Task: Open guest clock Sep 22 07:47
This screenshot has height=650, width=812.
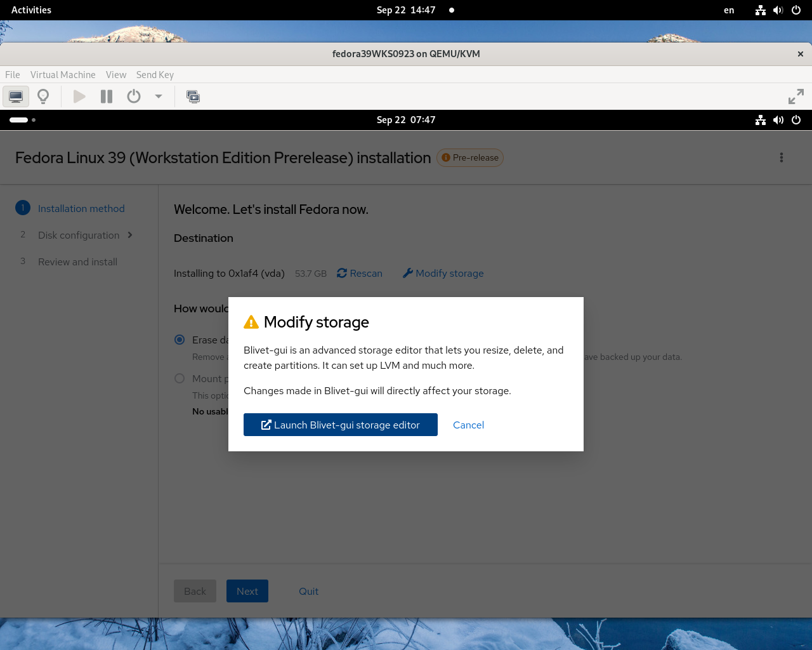Action: [x=406, y=120]
